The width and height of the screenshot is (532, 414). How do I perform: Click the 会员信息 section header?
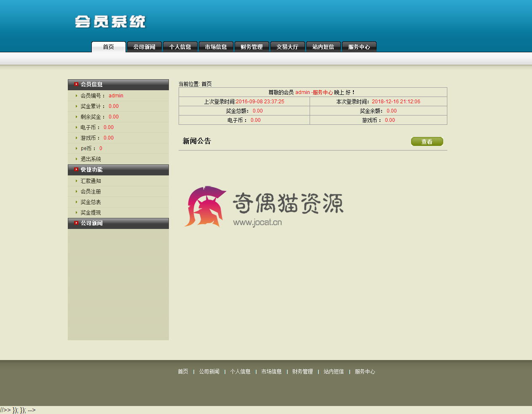tap(118, 85)
